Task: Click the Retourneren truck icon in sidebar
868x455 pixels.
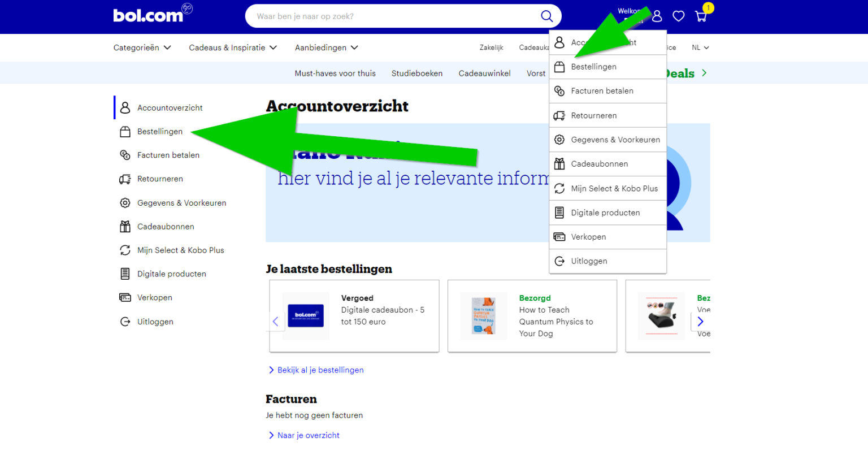Action: tap(125, 179)
